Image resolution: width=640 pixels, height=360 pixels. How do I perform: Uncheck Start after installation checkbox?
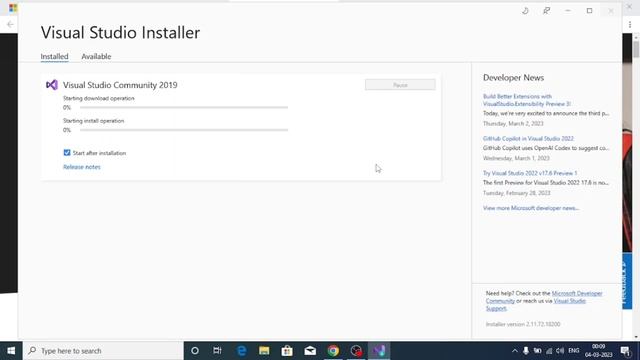pos(67,153)
